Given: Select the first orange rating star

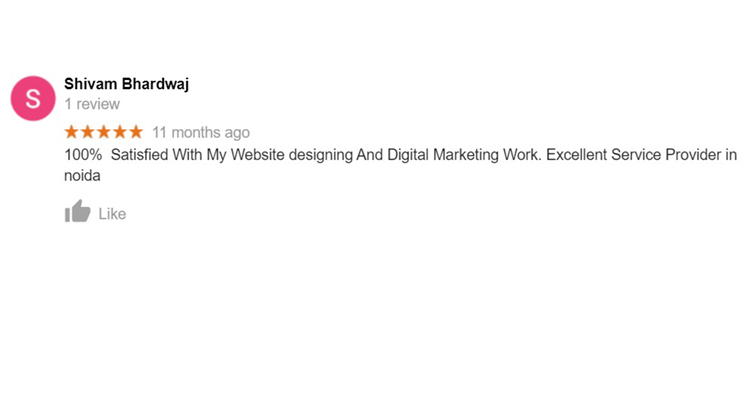Looking at the screenshot, I should [x=71, y=131].
